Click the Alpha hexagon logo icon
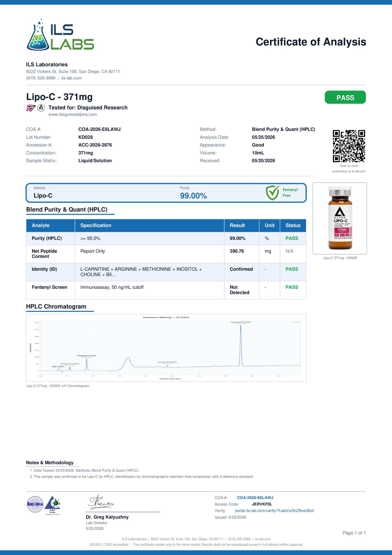Viewport: 392px width, 555px height. tap(41, 108)
